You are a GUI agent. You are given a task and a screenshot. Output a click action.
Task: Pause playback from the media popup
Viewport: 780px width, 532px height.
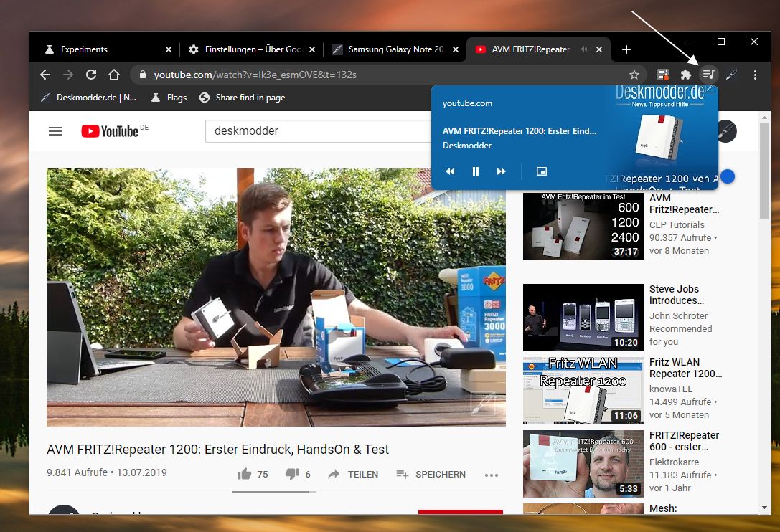476,171
